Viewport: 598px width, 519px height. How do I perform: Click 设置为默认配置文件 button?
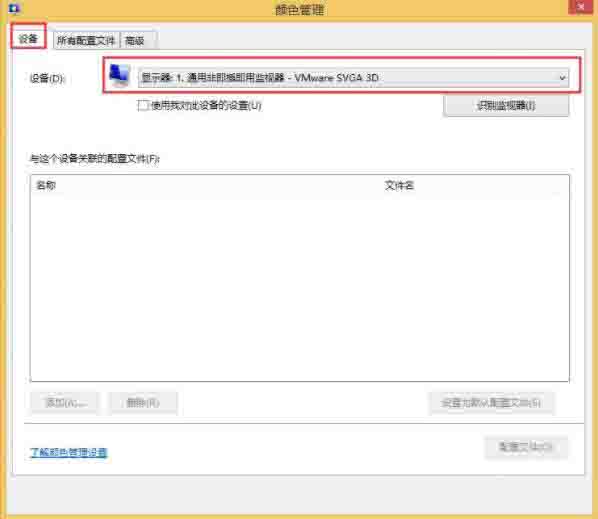tap(491, 403)
